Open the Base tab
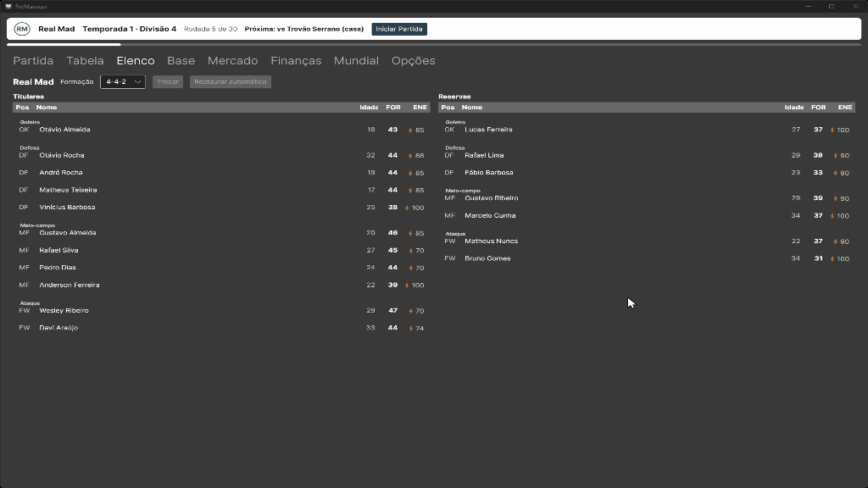 181,60
